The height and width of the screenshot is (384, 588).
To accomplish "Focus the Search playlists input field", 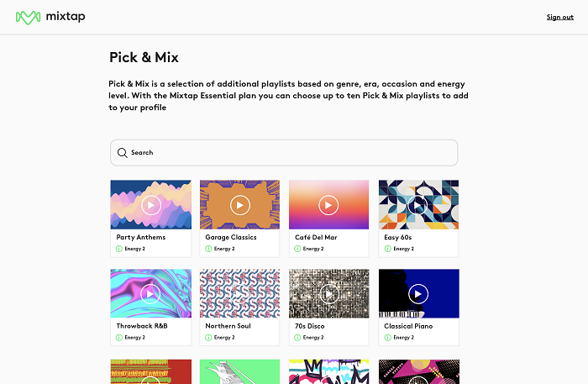I will click(x=290, y=153).
